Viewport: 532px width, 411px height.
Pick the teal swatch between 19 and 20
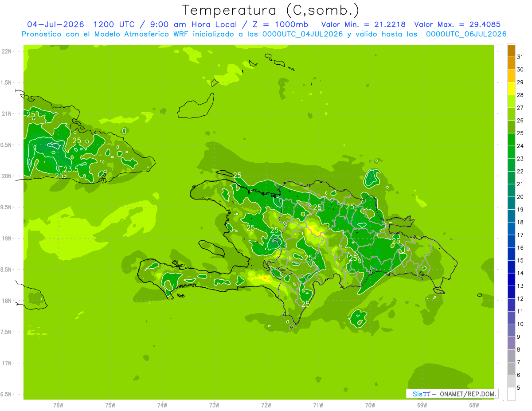(x=511, y=203)
